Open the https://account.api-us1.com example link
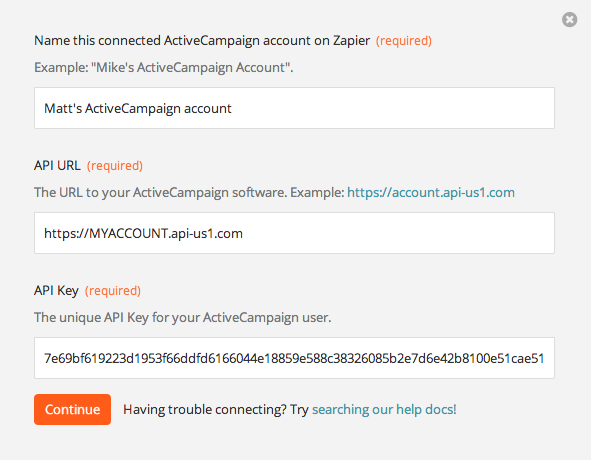 431,192
